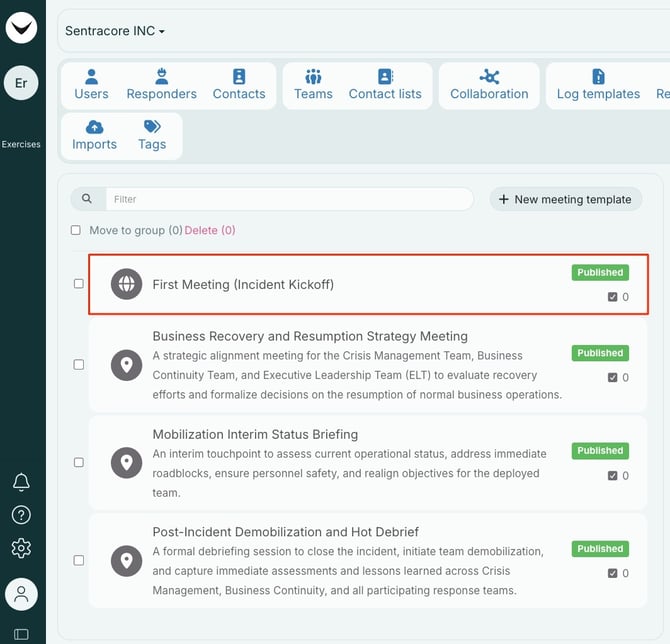Click the Users person icon
Viewport: 670px width, 644px height.
pos(91,77)
